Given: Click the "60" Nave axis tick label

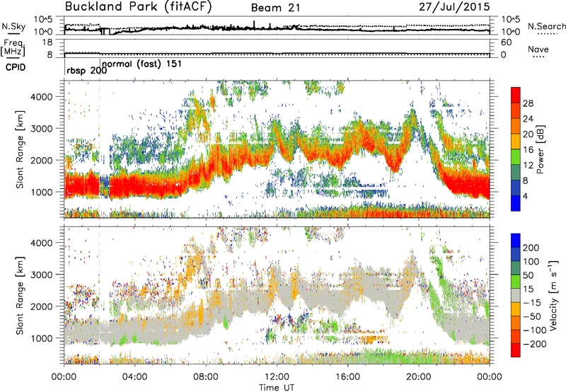Looking at the screenshot, I should pyautogui.click(x=506, y=42).
